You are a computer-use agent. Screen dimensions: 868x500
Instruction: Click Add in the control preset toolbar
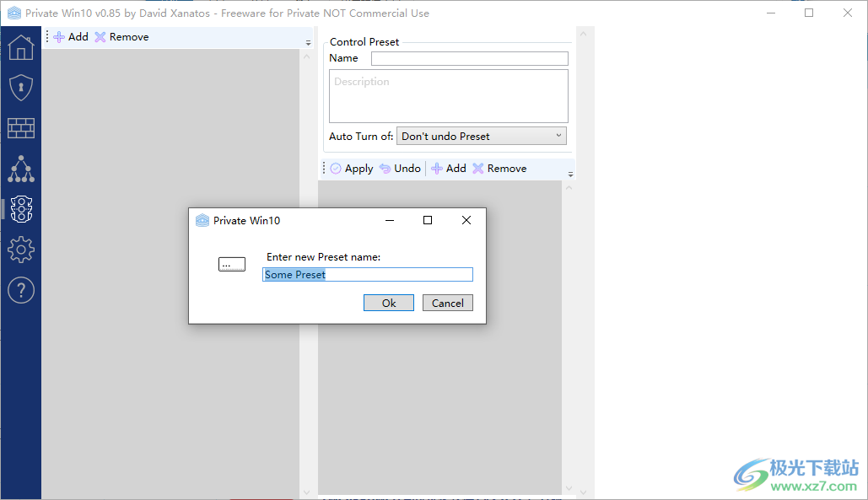point(449,169)
